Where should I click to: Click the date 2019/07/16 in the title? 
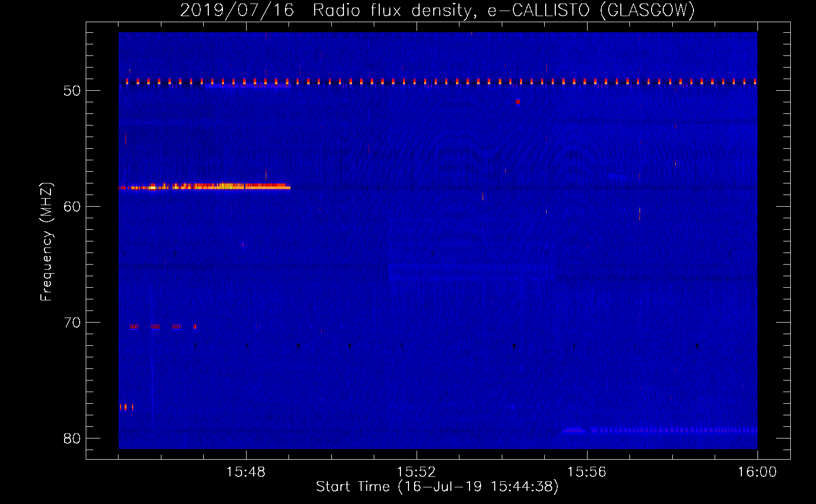coord(237,10)
